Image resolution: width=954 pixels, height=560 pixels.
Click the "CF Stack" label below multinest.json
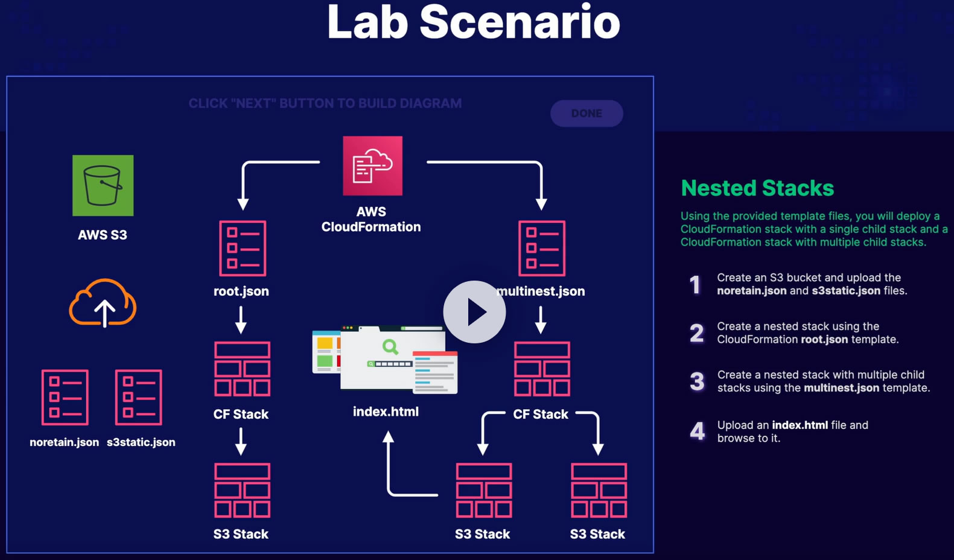tap(541, 415)
